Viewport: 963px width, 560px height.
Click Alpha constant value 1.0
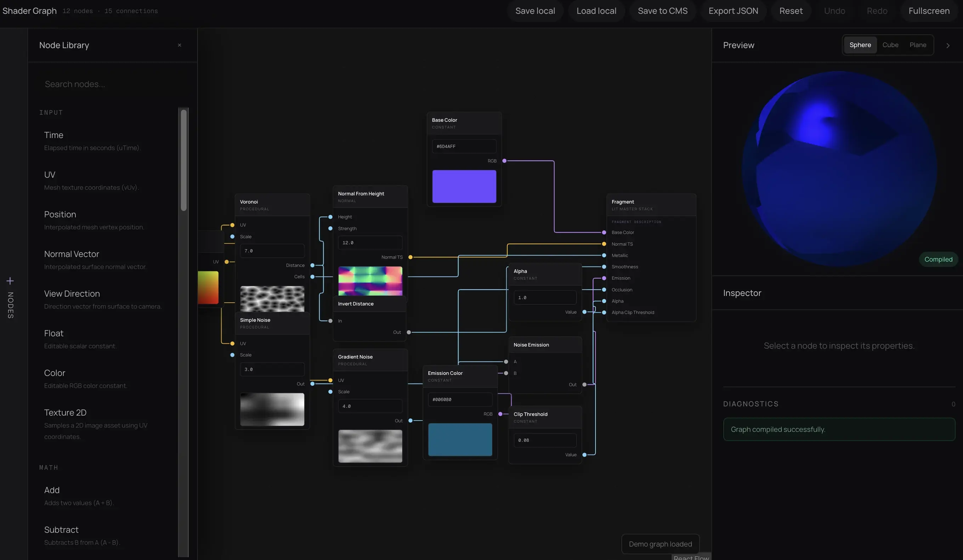point(545,298)
